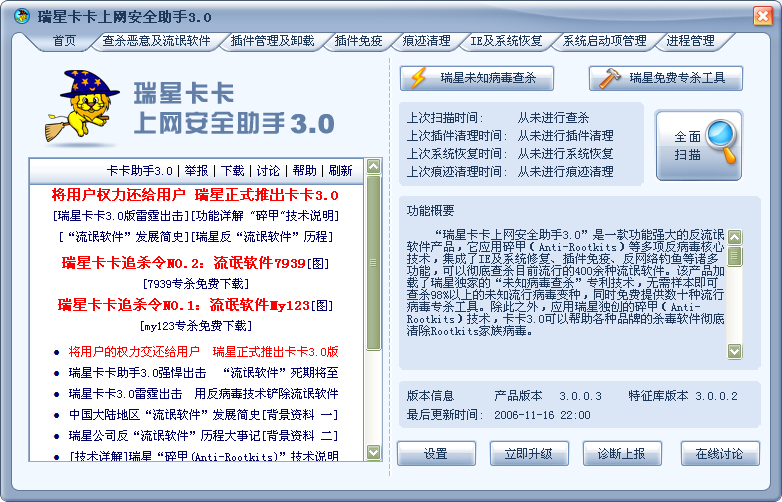
Task: Click the 上次扫描时间 value 从未进行查杀
Action: pos(553,118)
